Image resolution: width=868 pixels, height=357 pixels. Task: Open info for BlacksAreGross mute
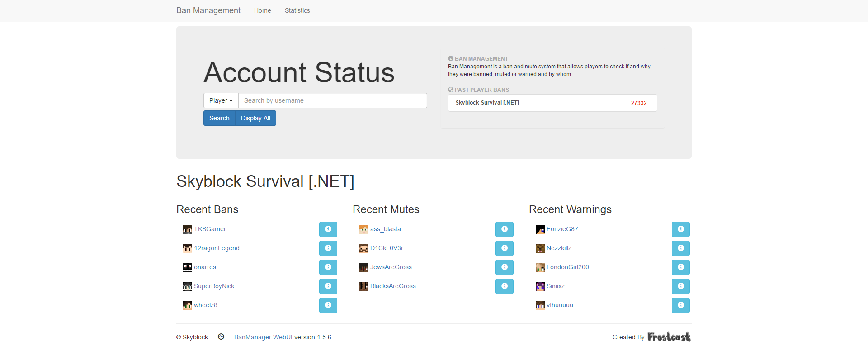pyautogui.click(x=505, y=286)
